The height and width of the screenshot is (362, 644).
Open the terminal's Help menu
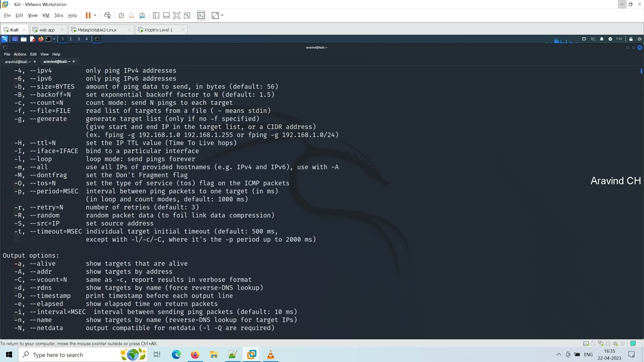click(x=56, y=54)
